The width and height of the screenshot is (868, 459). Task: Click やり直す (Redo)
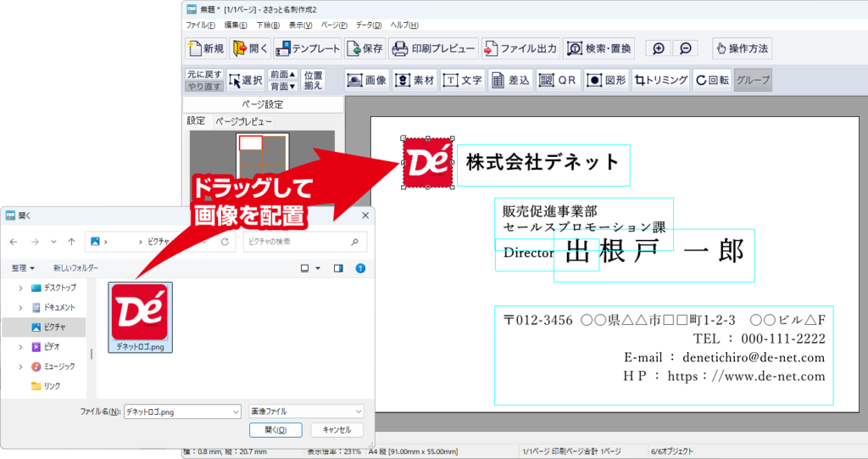point(204,86)
